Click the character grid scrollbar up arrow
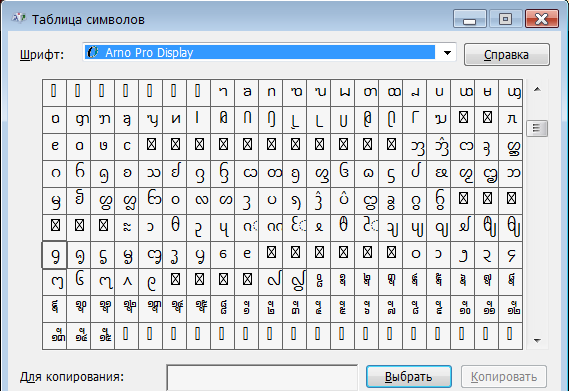Image resolution: width=569 pixels, height=391 pixels. [x=537, y=89]
